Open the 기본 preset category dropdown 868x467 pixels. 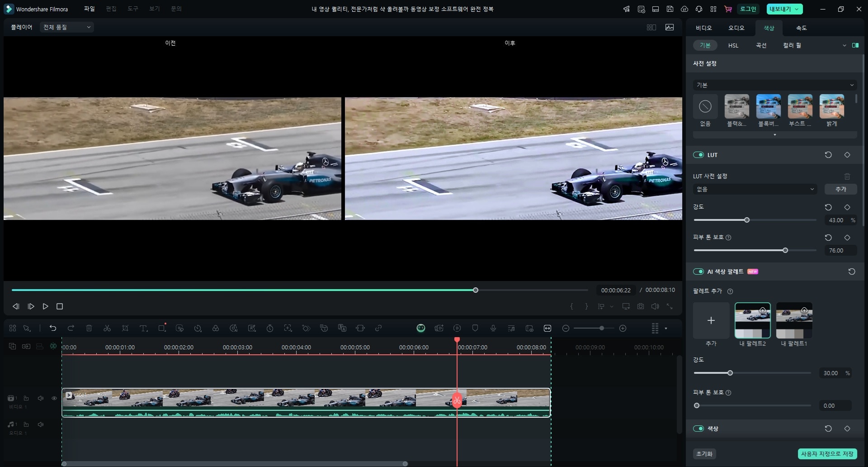[775, 85]
